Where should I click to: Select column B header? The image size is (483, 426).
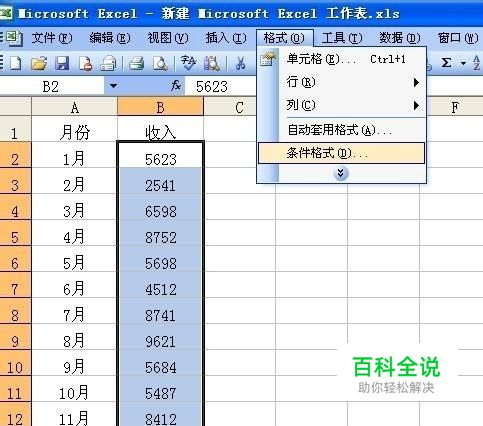tap(160, 107)
